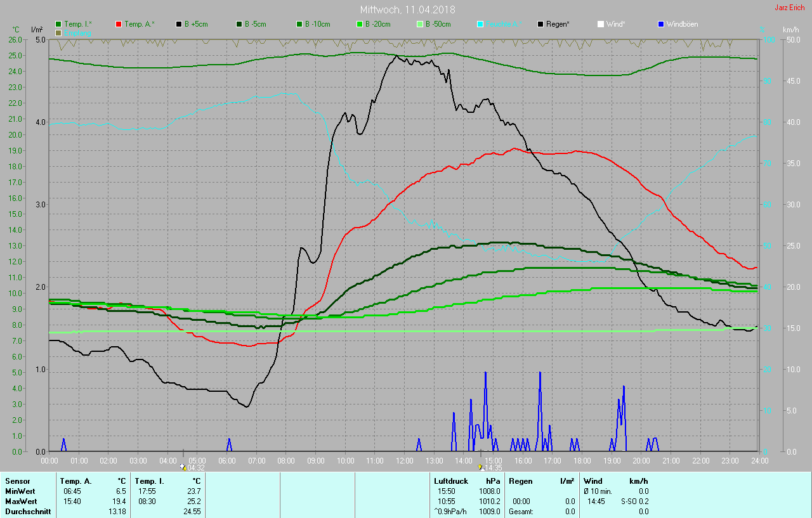Select the Luftdruck column header
812x518 pixels.
[450, 481]
